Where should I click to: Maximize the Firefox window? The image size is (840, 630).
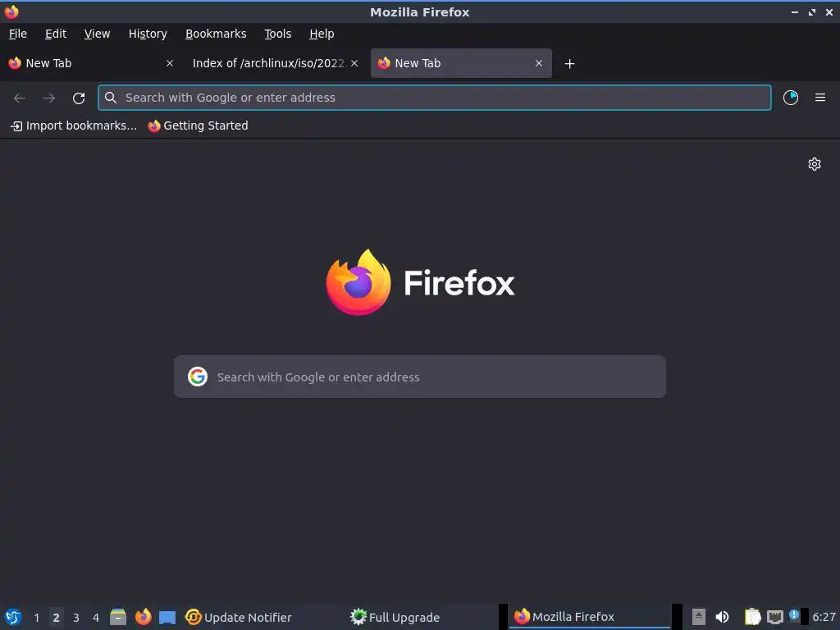812,11
